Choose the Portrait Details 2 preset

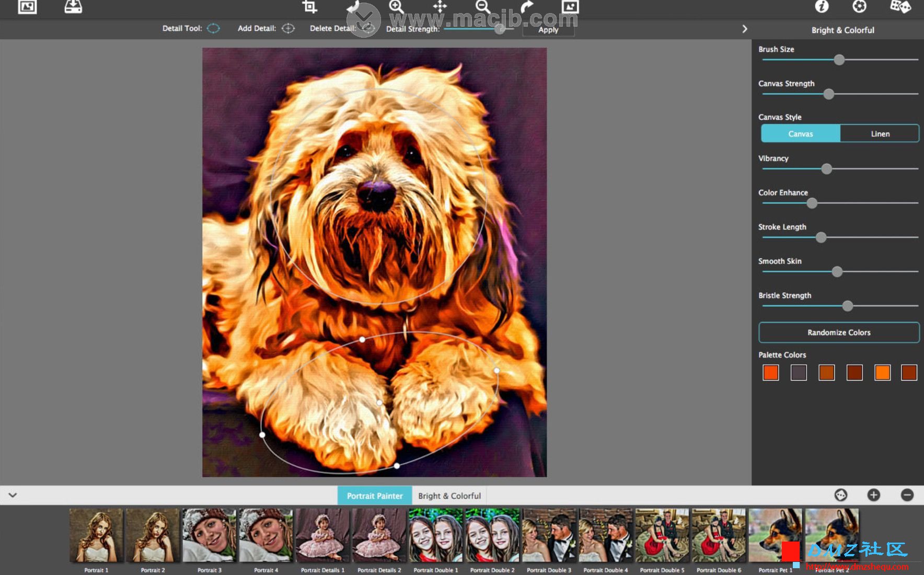379,536
